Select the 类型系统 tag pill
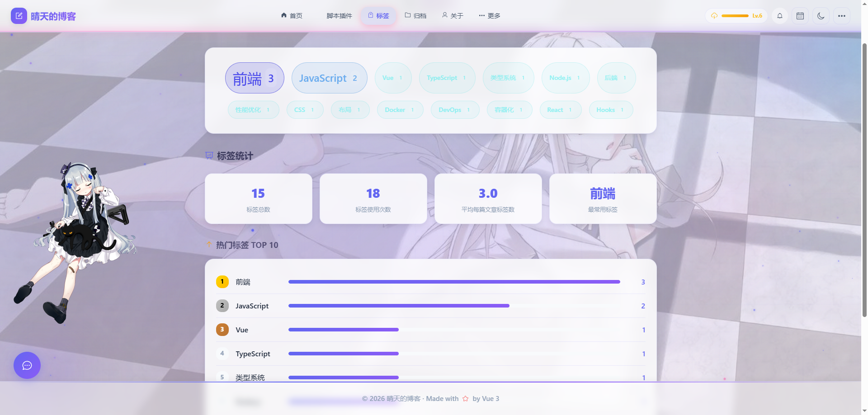This screenshot has height=415, width=868. click(x=509, y=78)
